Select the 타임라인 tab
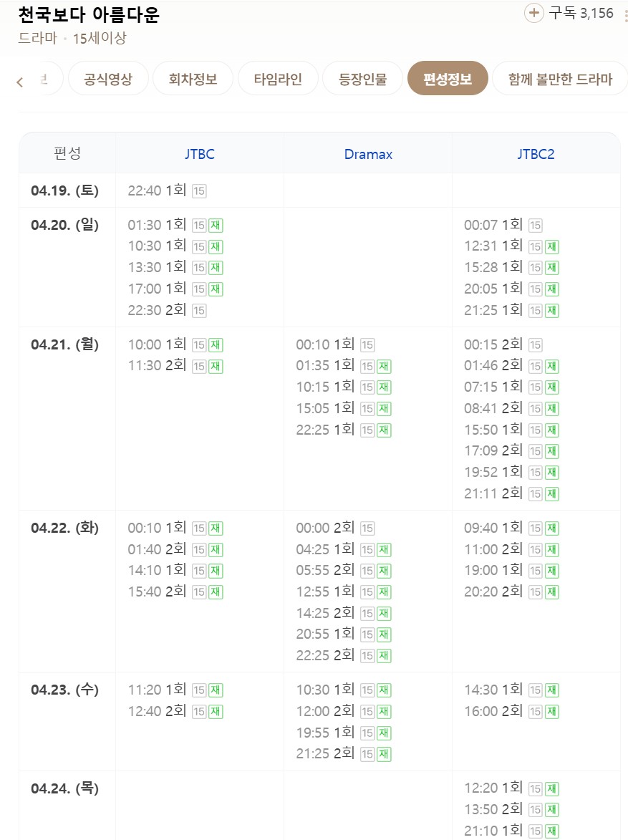The image size is (628, 840). click(x=278, y=79)
